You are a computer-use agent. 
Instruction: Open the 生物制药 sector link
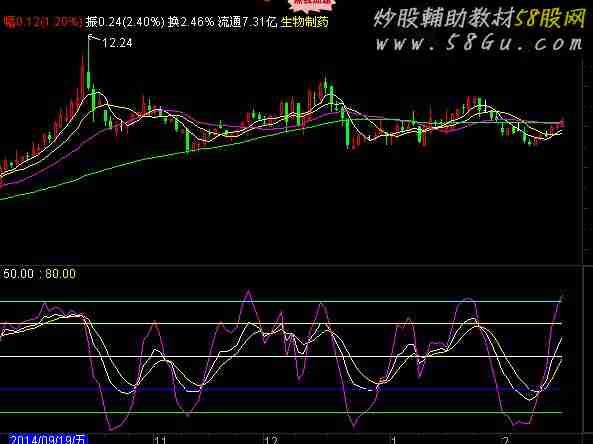coord(304,22)
